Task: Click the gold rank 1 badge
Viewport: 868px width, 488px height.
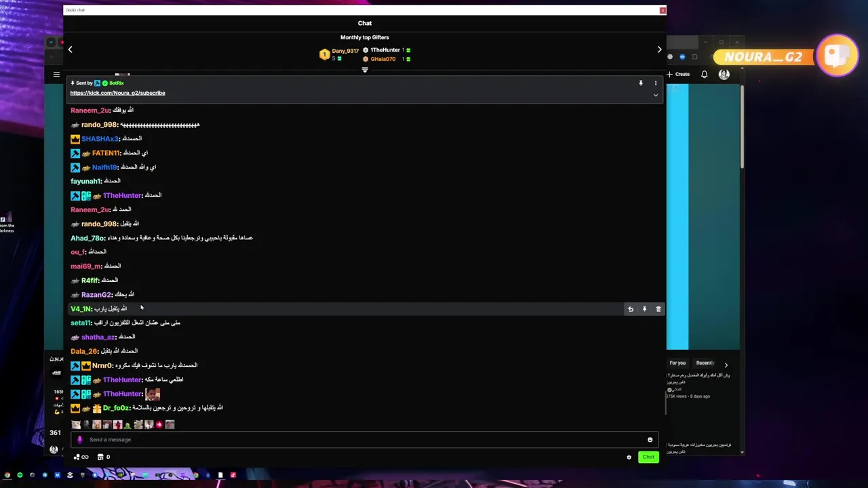Action: 324,54
